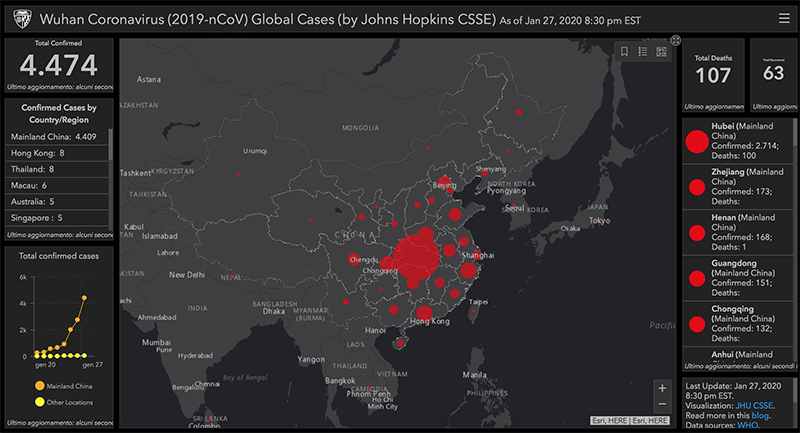
Task: Click the gen 20 axis label
Action: [45, 365]
